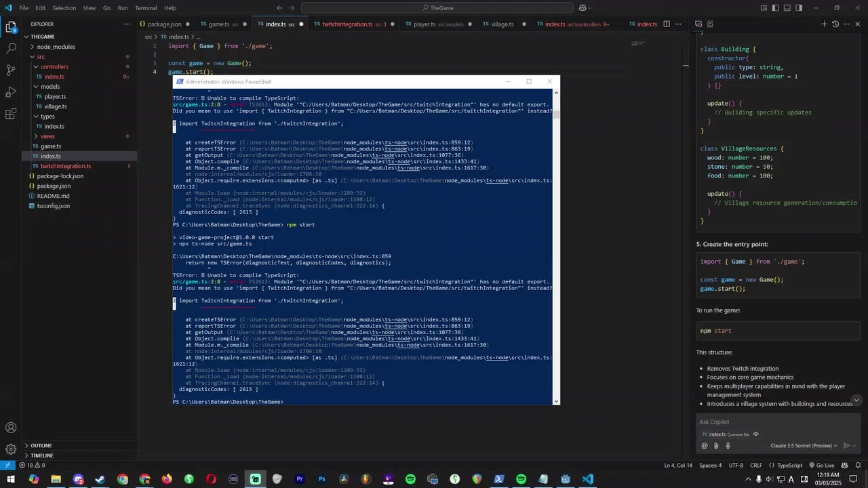This screenshot has width=868, height=488.
Task: Switch to Copilot Chat view icon
Action: coord(698,24)
